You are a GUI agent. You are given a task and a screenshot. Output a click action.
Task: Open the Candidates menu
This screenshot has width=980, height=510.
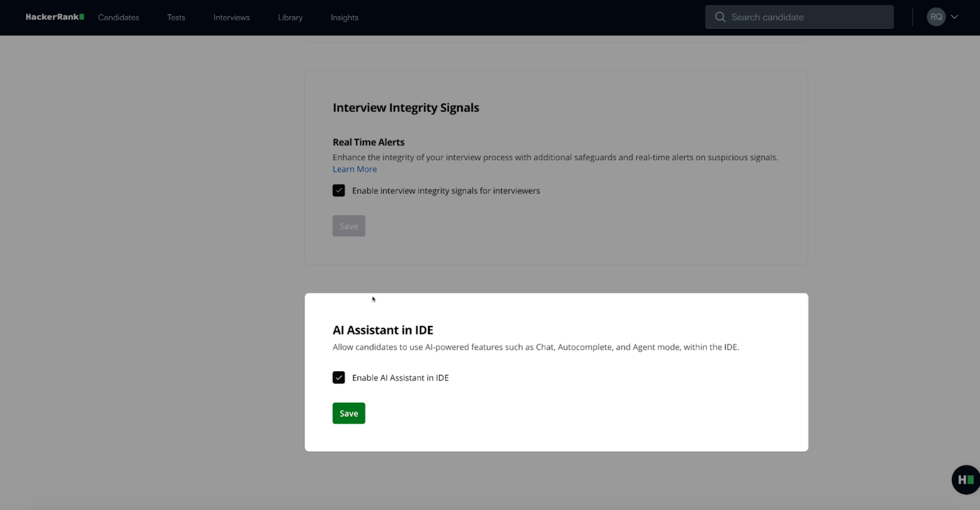point(118,17)
